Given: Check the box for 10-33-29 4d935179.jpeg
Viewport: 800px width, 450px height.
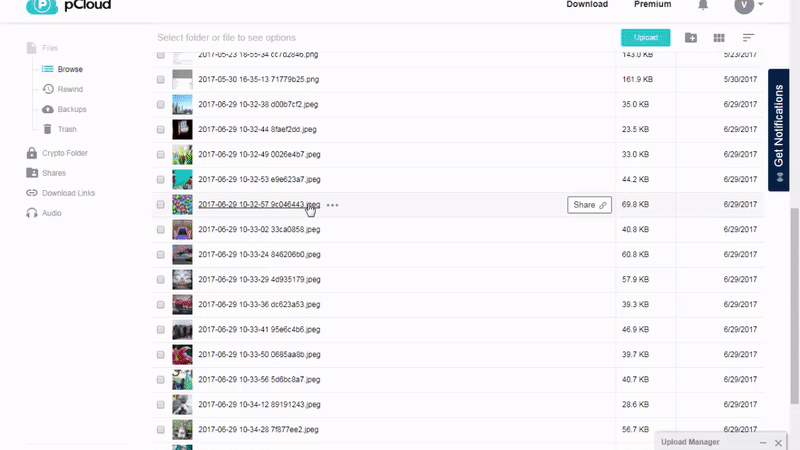Looking at the screenshot, I should click(x=161, y=280).
